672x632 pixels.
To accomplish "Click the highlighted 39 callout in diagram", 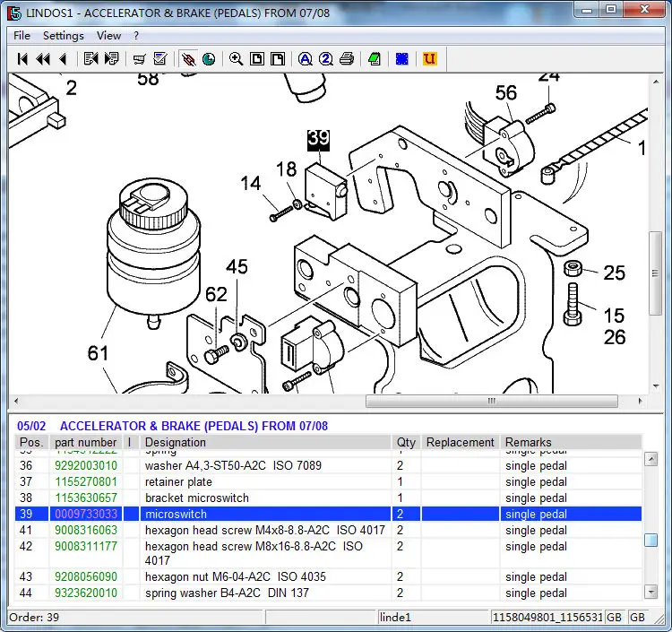I will [318, 140].
